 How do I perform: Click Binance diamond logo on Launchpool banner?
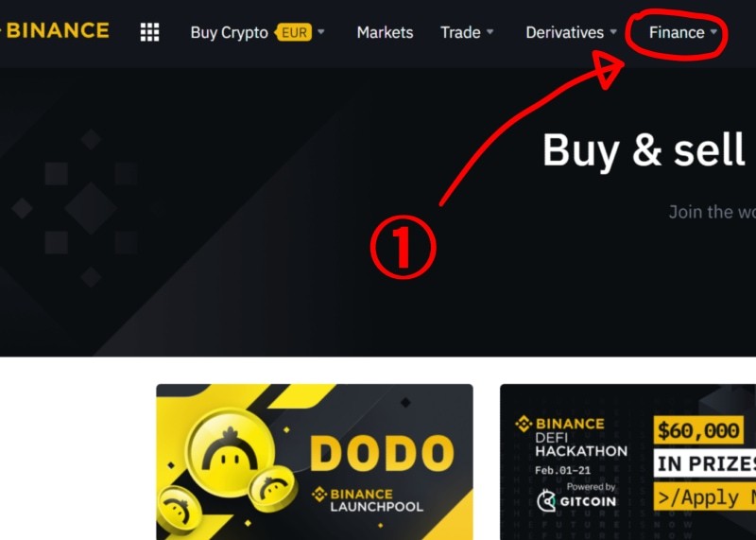point(319,495)
